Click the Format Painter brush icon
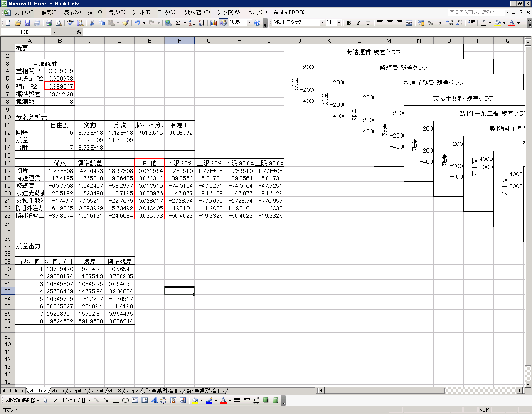Viewport: 532px width, 414px height. tap(126, 23)
